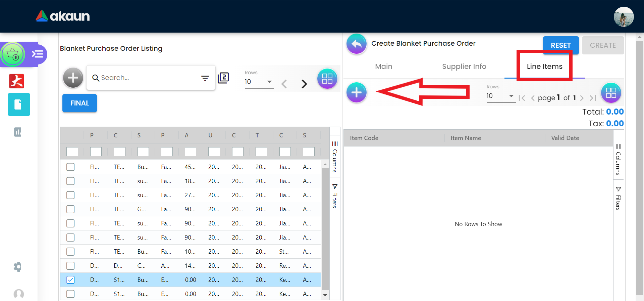Click in the Search input field

click(148, 78)
